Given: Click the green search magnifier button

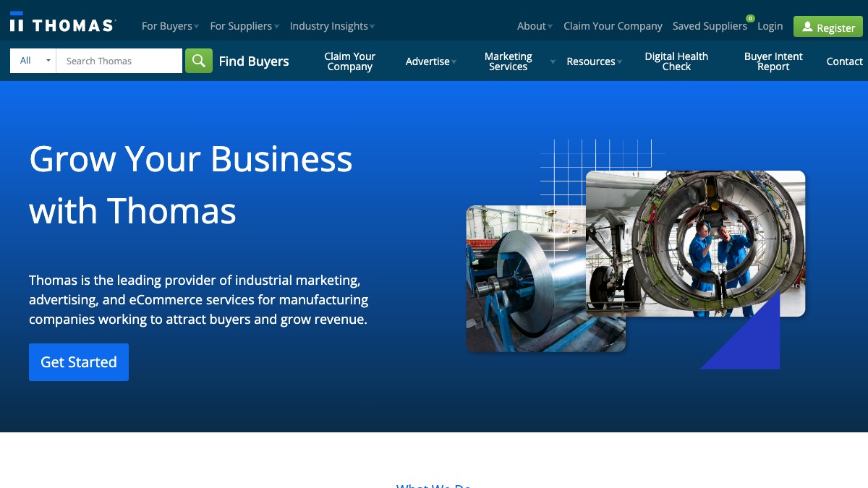Looking at the screenshot, I should 199,61.
